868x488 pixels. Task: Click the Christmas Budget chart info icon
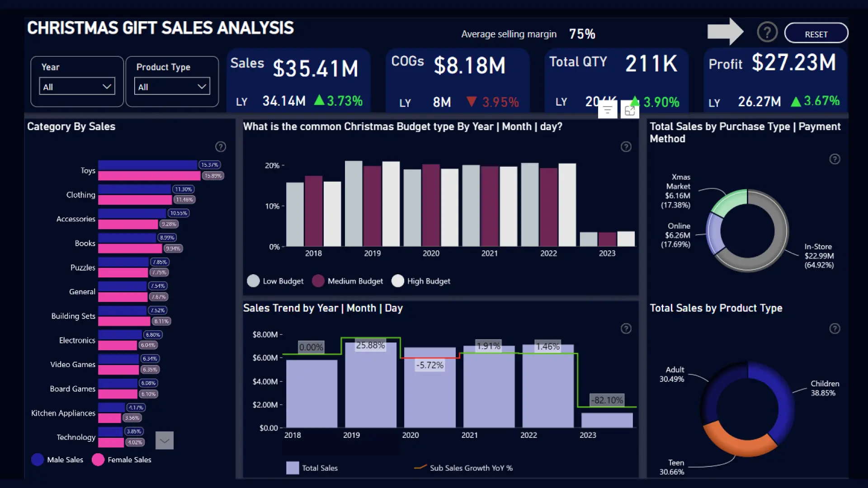pyautogui.click(x=626, y=147)
